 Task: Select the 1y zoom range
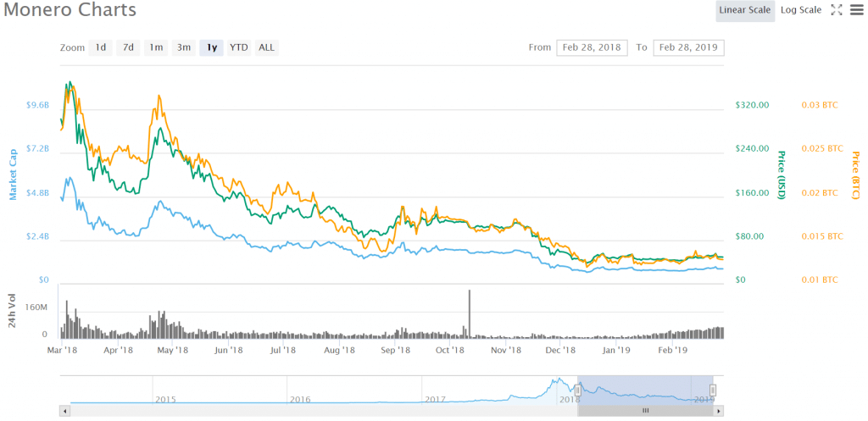tap(211, 47)
